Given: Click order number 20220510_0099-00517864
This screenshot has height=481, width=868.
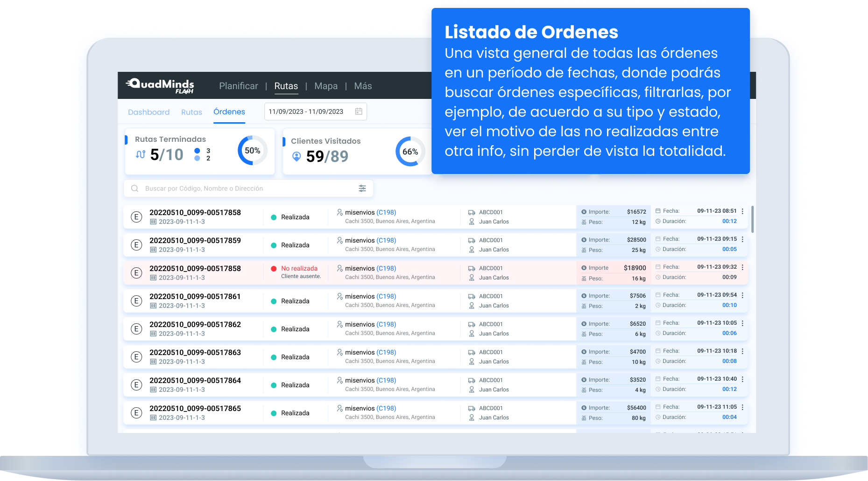Looking at the screenshot, I should 195,380.
